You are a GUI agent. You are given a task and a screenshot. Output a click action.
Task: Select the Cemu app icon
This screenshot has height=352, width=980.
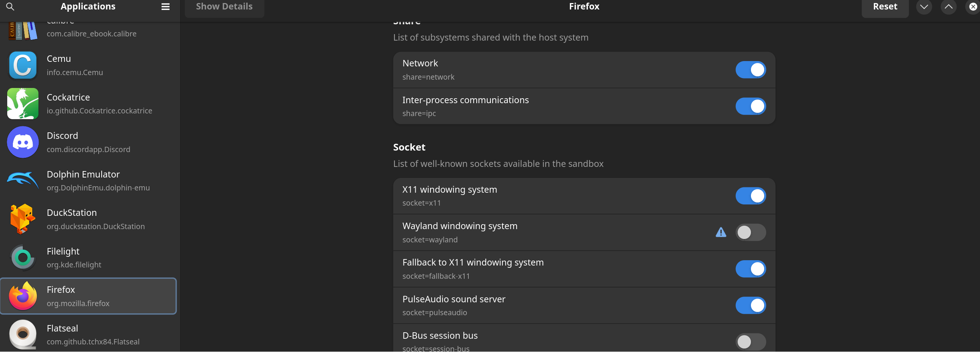(23, 66)
